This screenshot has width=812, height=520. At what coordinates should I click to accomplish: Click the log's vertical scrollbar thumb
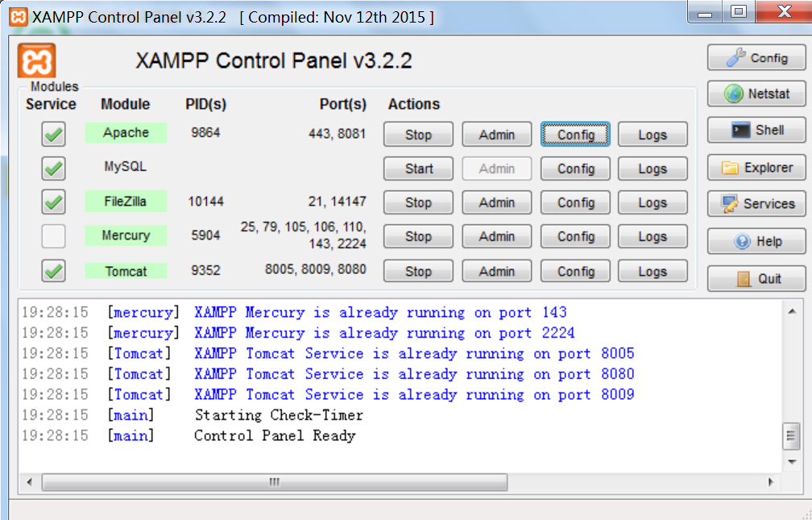pyautogui.click(x=791, y=435)
